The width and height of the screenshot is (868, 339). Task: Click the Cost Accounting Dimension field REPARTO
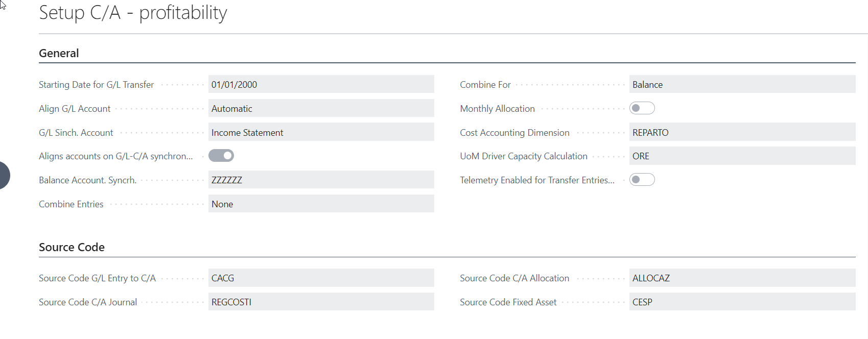(x=742, y=132)
